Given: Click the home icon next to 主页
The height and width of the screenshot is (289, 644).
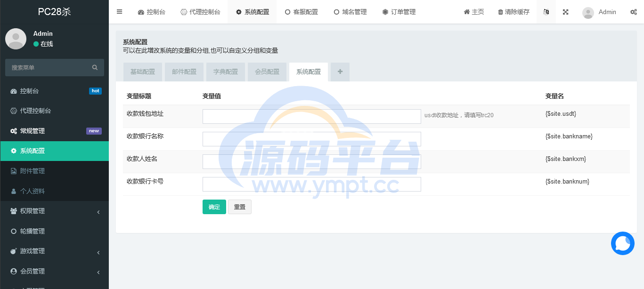Looking at the screenshot, I should pos(467,12).
